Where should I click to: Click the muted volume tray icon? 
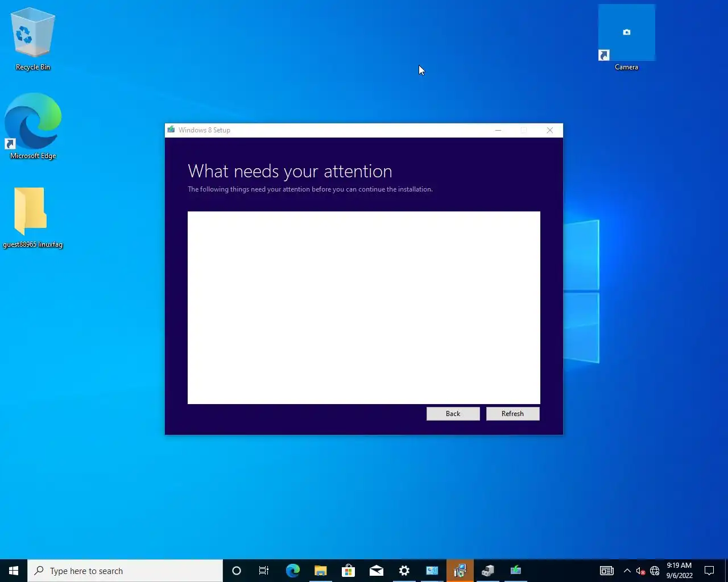(x=640, y=571)
